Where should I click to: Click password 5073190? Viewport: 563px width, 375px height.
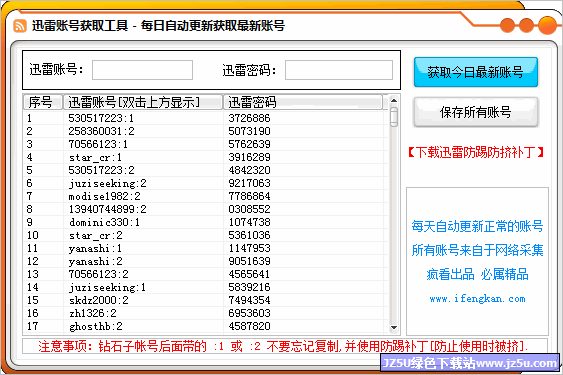click(x=249, y=131)
